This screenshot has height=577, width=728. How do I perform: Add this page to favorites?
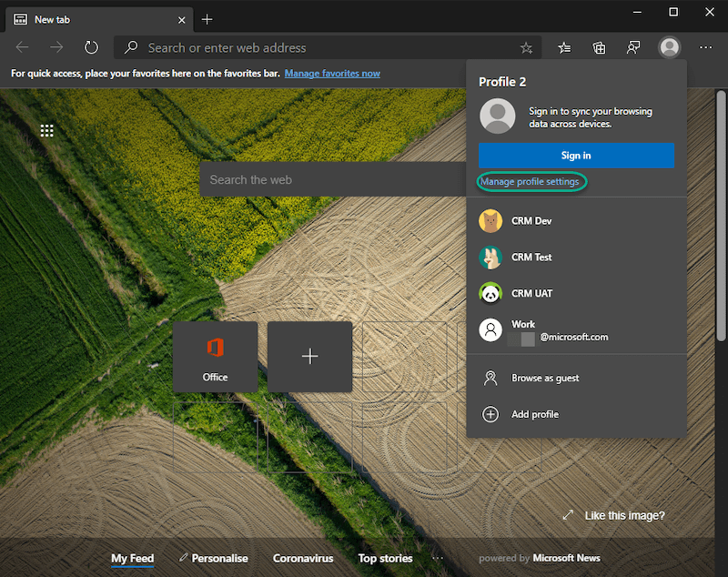525,46
